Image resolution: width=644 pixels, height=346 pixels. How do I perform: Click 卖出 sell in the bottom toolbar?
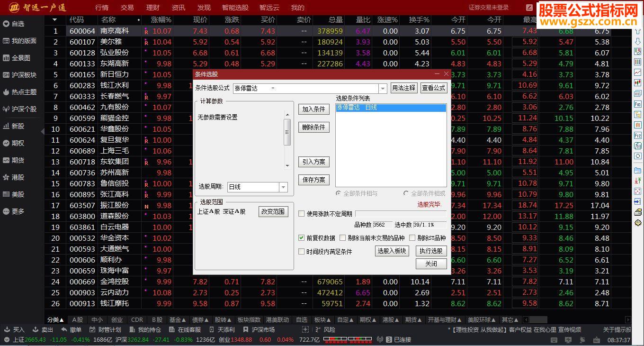point(43,330)
